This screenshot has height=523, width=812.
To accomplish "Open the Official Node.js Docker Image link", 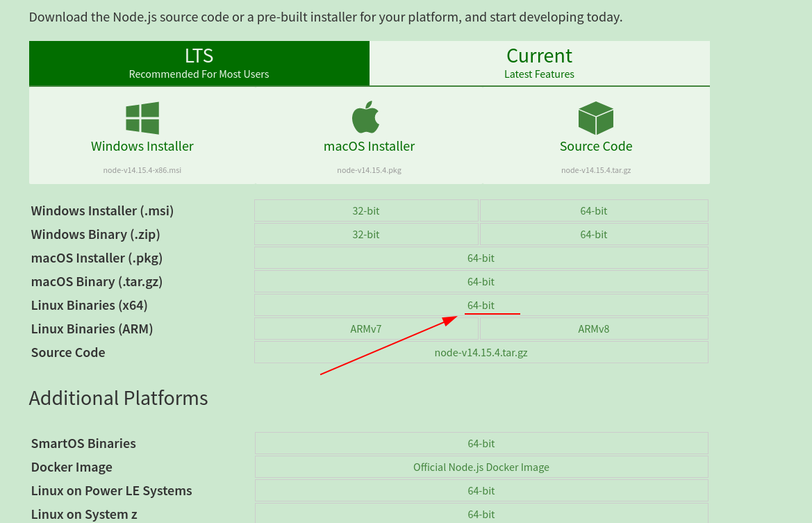I will click(x=481, y=467).
